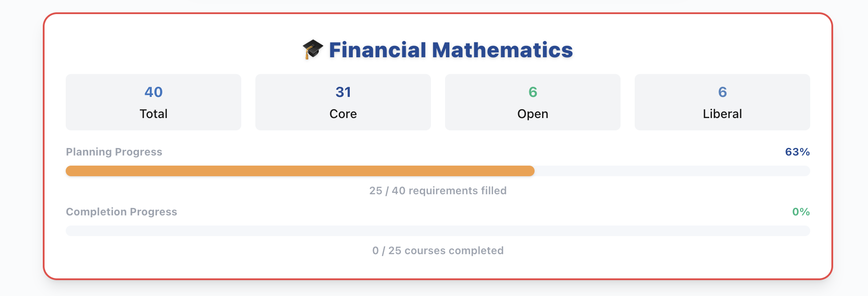This screenshot has width=868, height=296.
Task: Select the Total stat label
Action: coord(153,114)
